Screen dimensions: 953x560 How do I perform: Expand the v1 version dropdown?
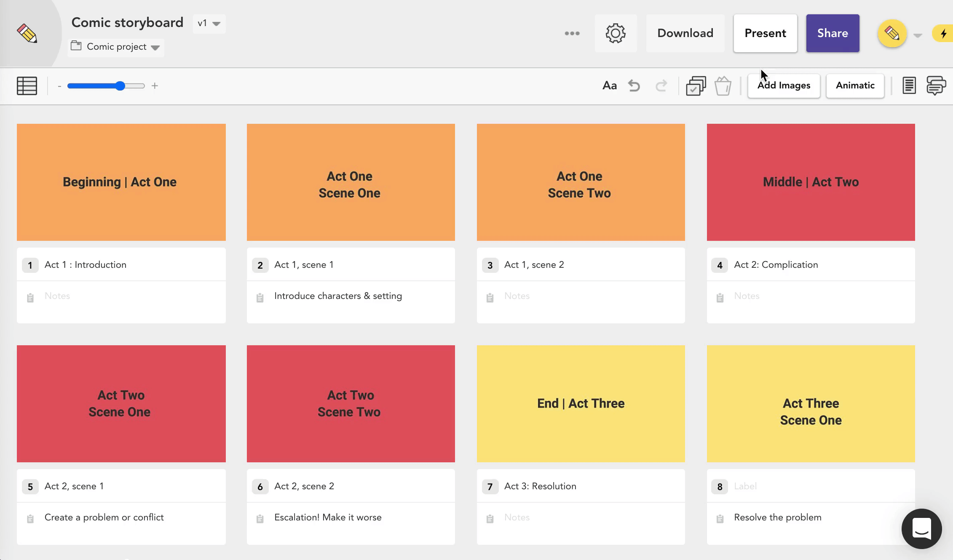[209, 24]
